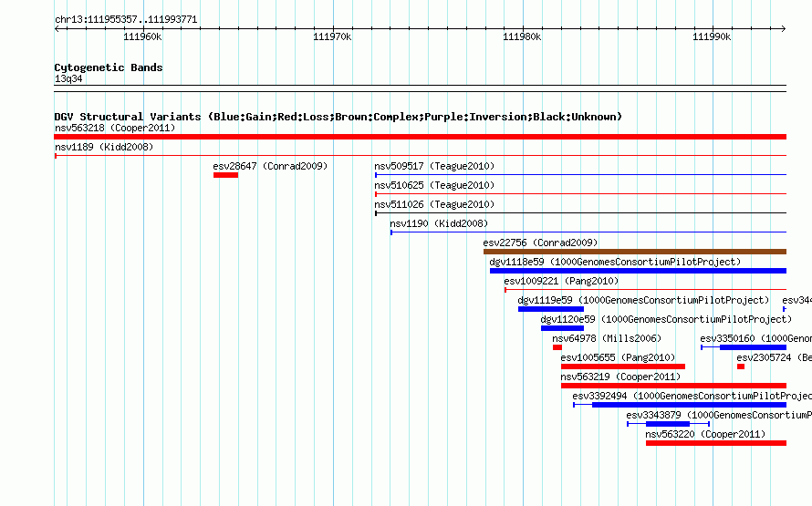This screenshot has width=812, height=506.
Task: Click the nsv563219 red loss bar
Action: [673, 386]
